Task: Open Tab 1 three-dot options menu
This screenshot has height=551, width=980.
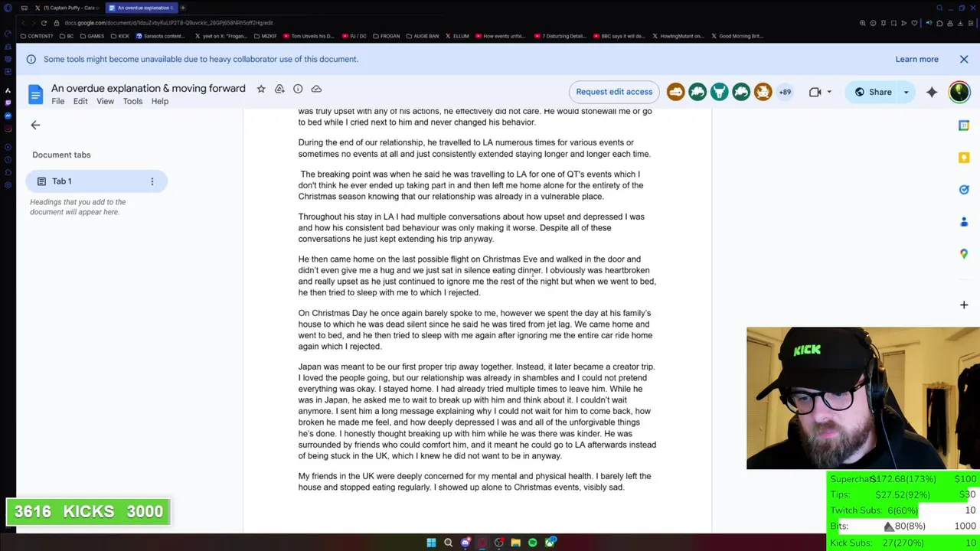Action: tap(152, 181)
